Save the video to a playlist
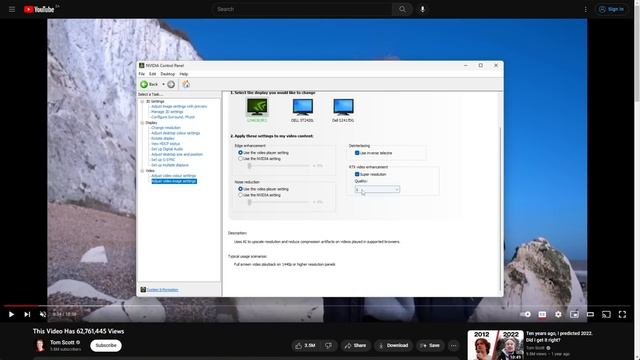 [430, 346]
